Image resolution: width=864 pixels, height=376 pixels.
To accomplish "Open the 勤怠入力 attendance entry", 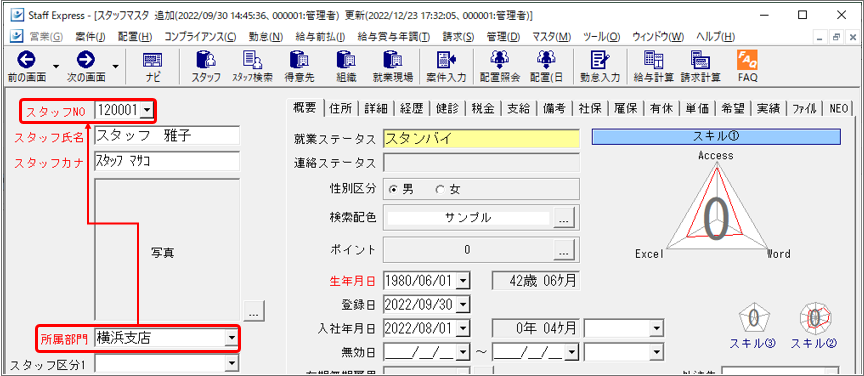I will coord(600,67).
